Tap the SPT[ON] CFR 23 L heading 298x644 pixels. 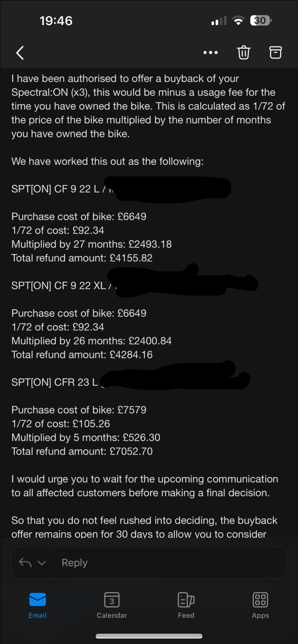pos(55,382)
